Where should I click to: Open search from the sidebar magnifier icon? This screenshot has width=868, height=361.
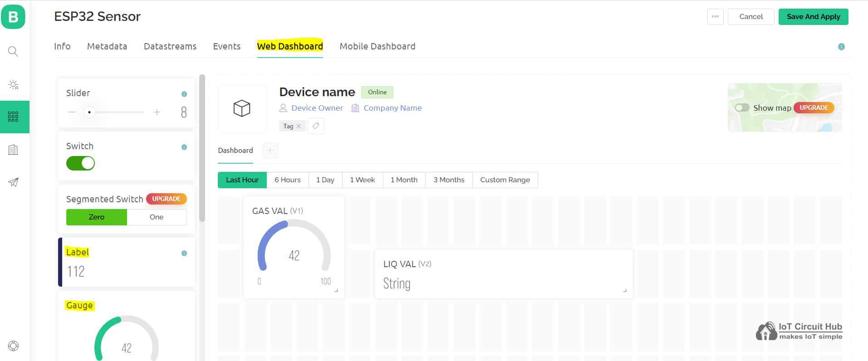point(13,51)
